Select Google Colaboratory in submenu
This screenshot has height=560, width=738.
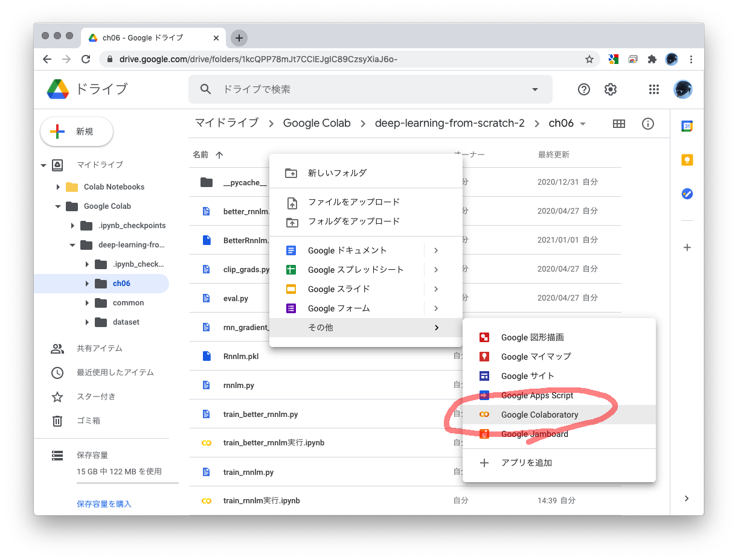tap(559, 415)
